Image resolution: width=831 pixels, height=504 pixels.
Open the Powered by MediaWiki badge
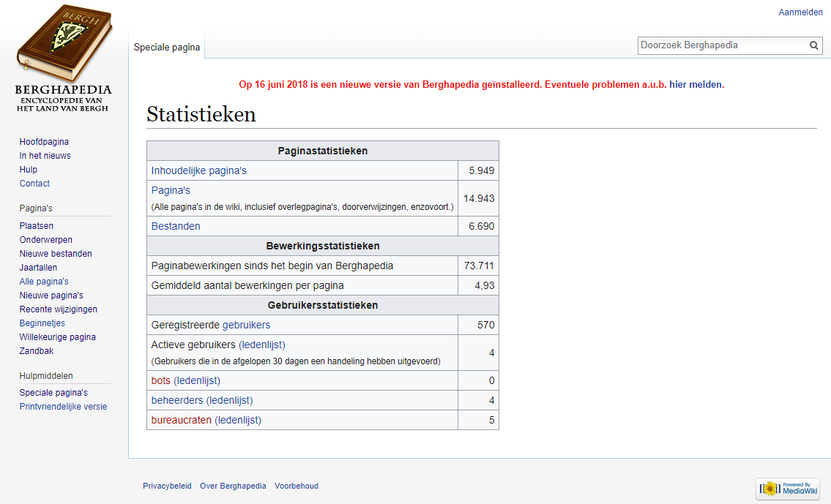pyautogui.click(x=788, y=488)
